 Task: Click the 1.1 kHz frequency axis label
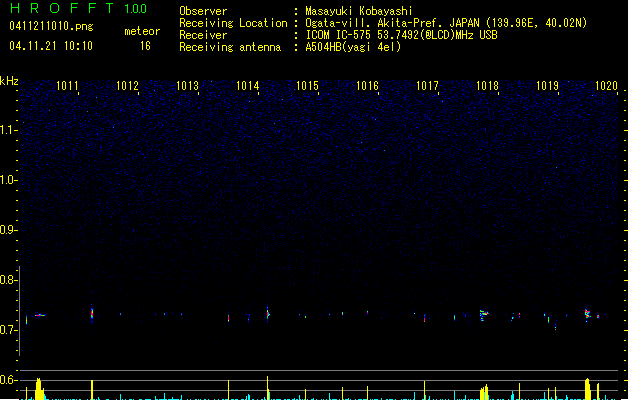[8, 130]
